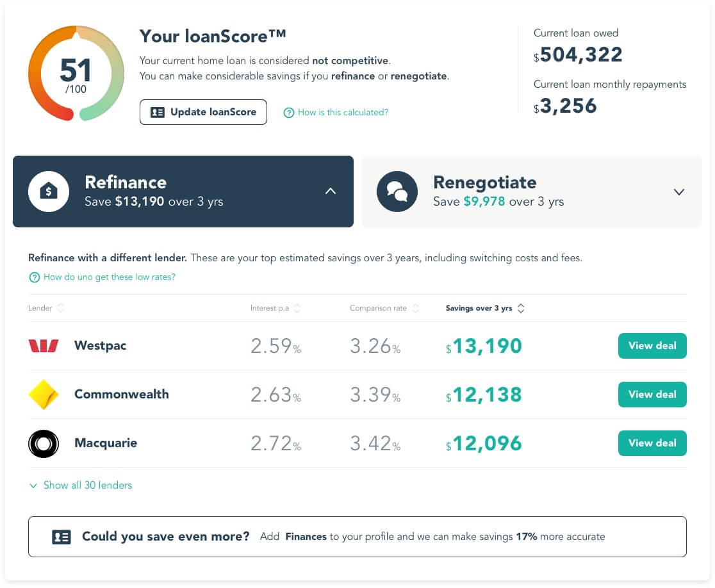Click the loanScore 51/100 gauge
Screen dimensions: 715x588
pos(76,74)
